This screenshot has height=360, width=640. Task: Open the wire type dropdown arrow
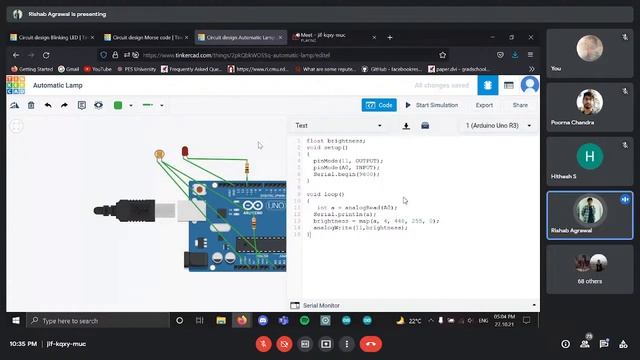point(162,105)
